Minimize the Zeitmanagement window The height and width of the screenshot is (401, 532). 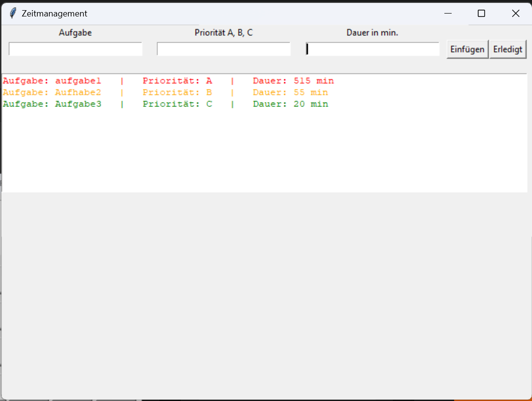point(448,14)
